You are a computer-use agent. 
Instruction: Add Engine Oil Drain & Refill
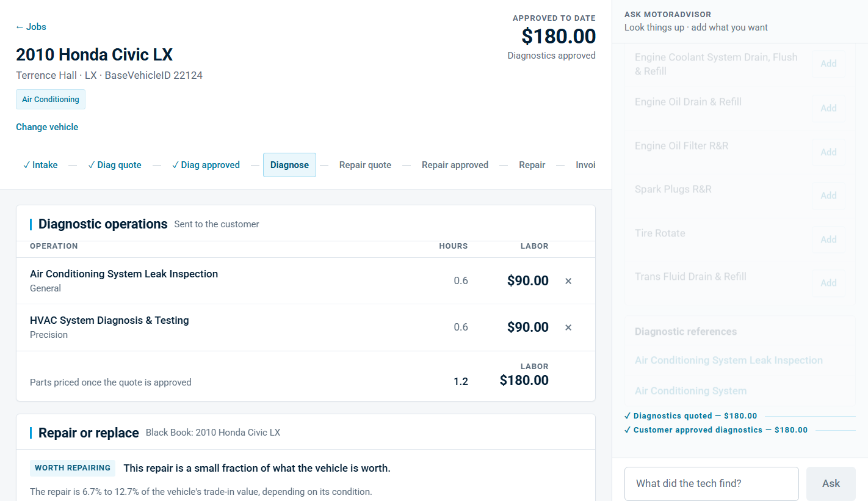(x=828, y=108)
